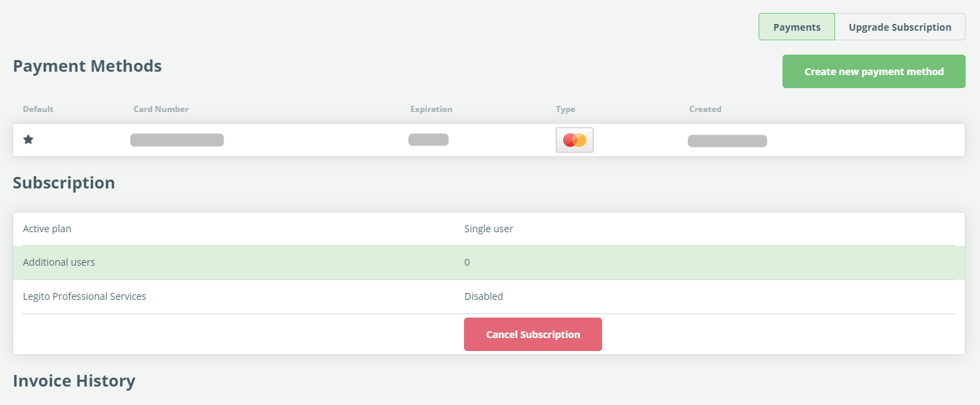Click the Expiration column header
980x405 pixels.
[x=431, y=109]
